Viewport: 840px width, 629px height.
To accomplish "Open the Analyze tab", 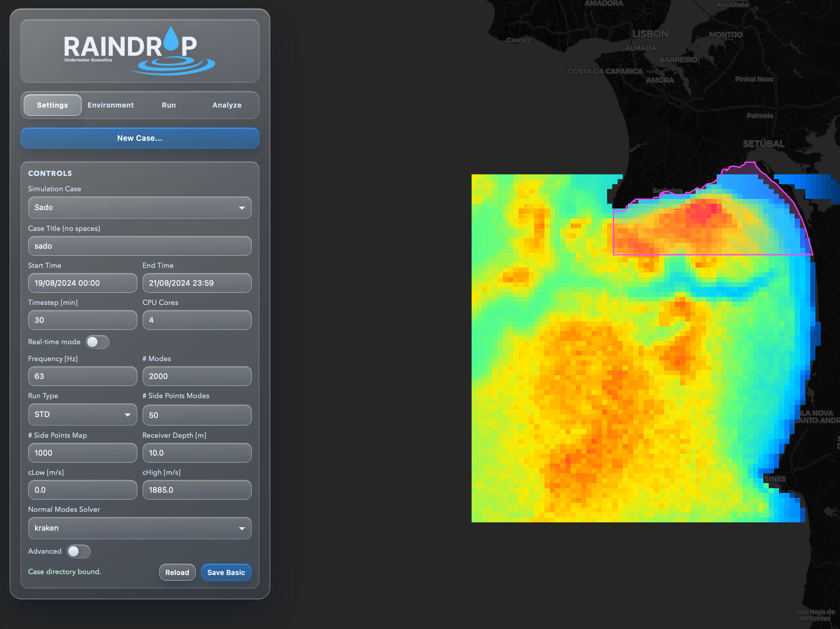I will (227, 105).
